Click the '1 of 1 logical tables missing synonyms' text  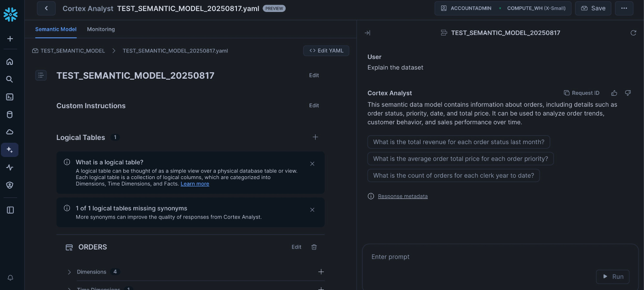click(132, 209)
